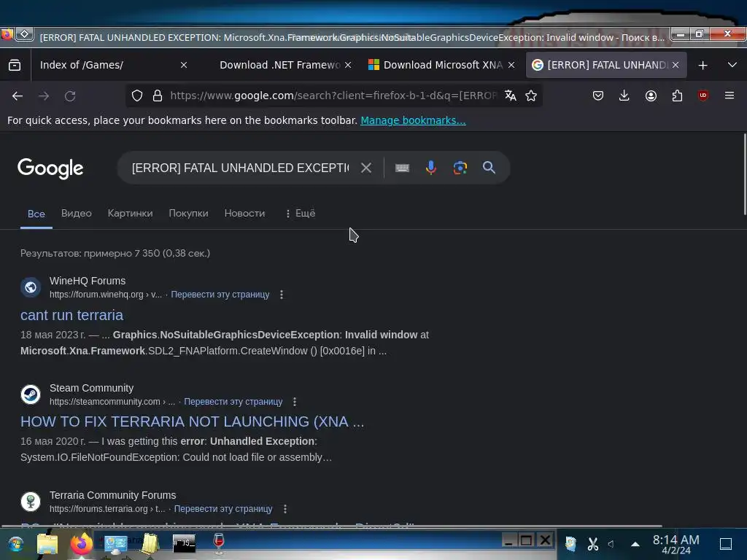Image resolution: width=747 pixels, height=560 pixels.
Task: Show hidden tray icons with up arrow
Action: [635, 544]
